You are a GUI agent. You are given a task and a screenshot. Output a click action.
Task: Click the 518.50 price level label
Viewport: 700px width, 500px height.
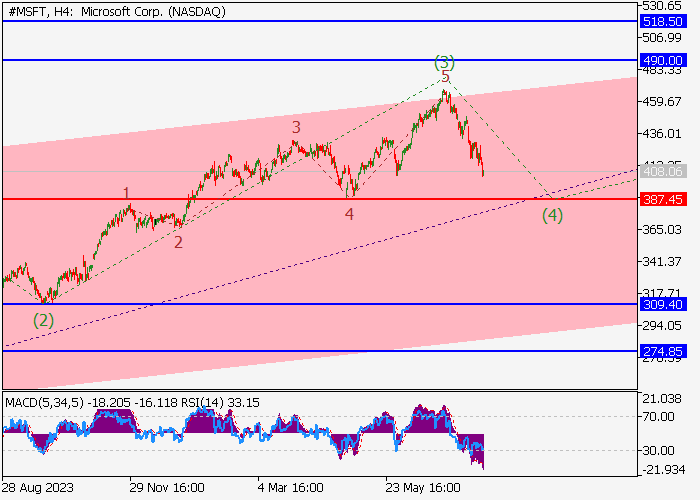662,21
